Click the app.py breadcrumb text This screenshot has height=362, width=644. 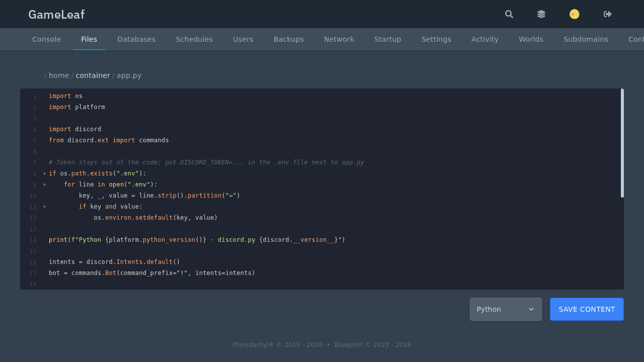pos(129,75)
